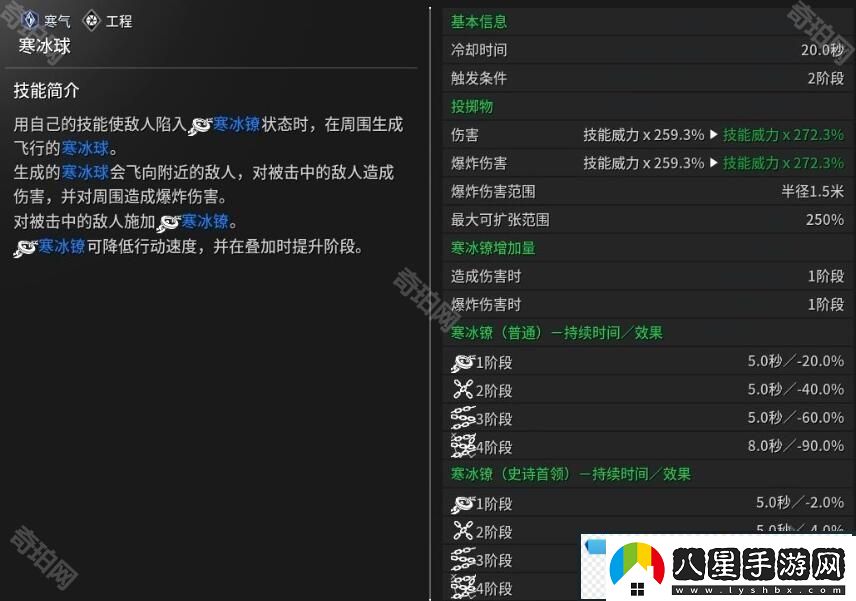
Task: Click the normal 1阶段 shackle icon
Action: point(462,363)
